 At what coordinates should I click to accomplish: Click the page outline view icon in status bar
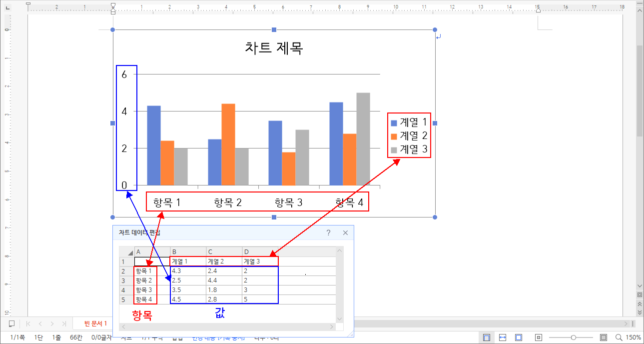click(x=486, y=337)
